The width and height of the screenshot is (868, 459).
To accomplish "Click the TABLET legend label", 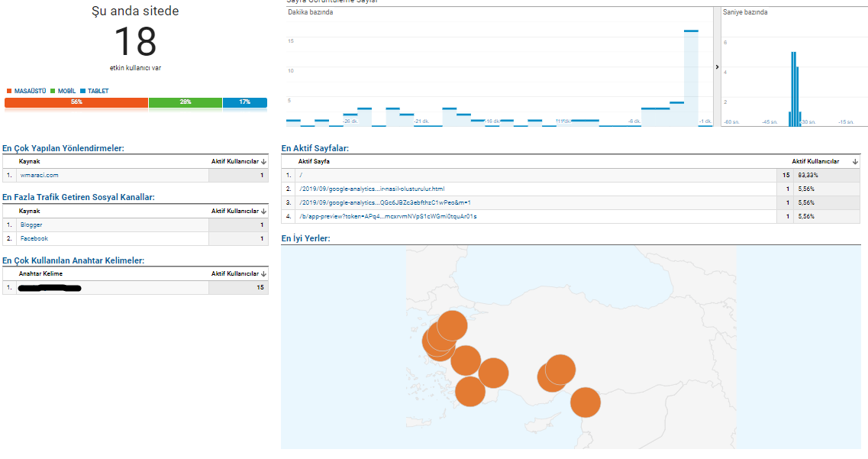I will point(98,91).
